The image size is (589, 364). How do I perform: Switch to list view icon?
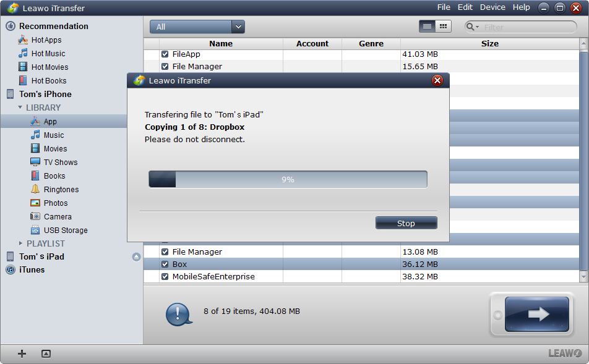pyautogui.click(x=427, y=27)
